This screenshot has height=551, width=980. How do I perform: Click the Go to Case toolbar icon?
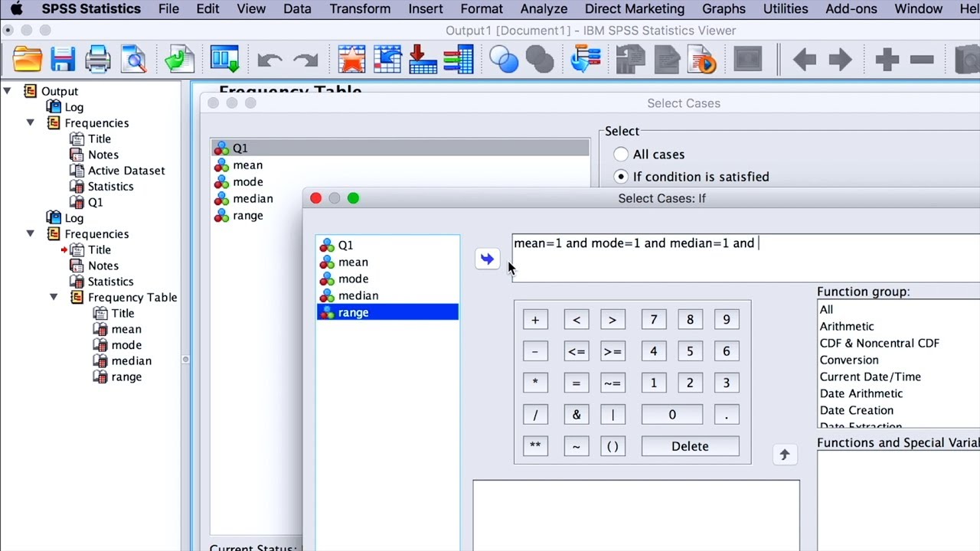pos(388,60)
